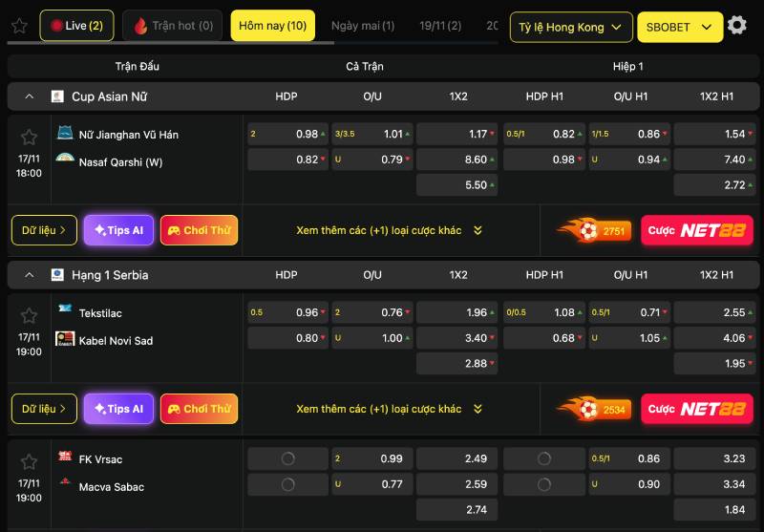Favorite the Nữ Jianghan Vũ Hán match star
This screenshot has width=764, height=532.
[29, 138]
